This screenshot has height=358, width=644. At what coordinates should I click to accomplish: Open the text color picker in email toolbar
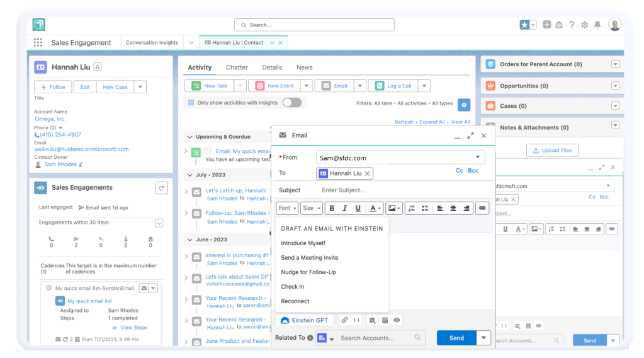coord(375,209)
